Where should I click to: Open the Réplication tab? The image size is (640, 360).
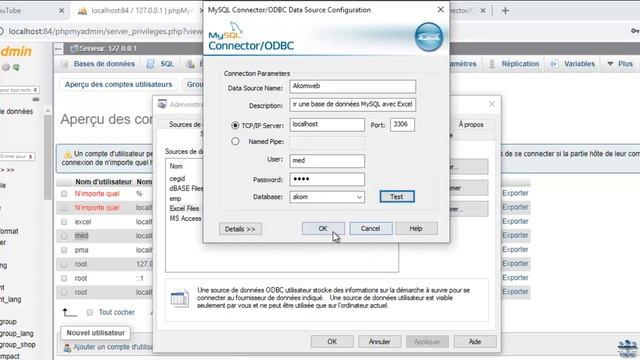(x=520, y=64)
